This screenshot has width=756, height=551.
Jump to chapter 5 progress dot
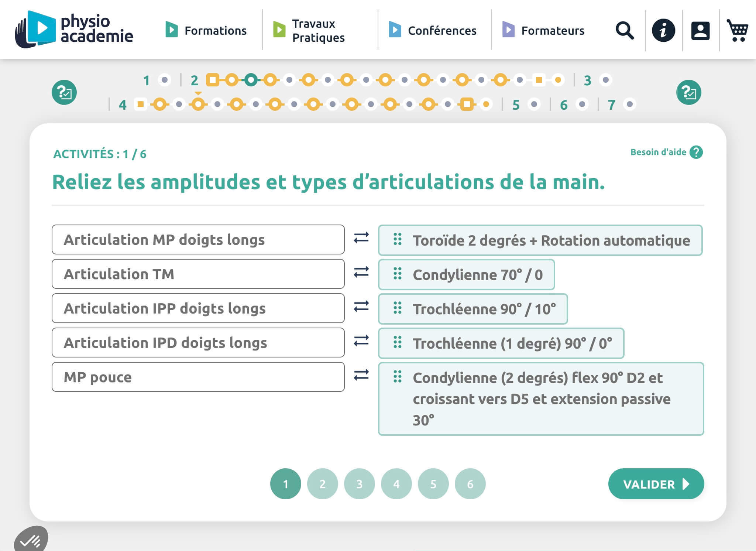tap(534, 105)
